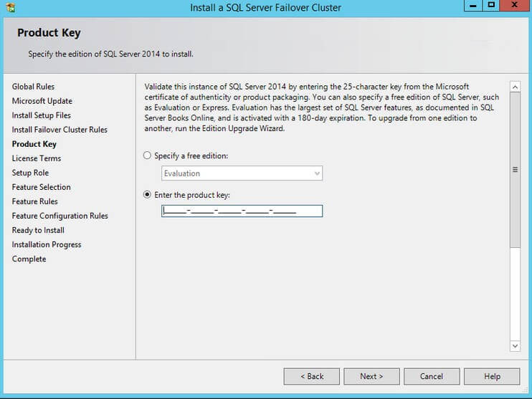Open the Microsoft Update step
532x399 pixels.
coord(42,101)
